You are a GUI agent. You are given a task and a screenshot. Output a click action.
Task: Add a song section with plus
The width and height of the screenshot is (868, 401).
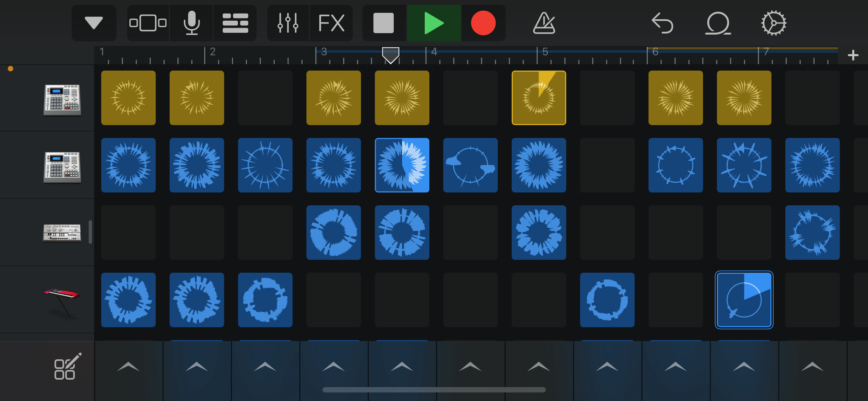pos(853,55)
